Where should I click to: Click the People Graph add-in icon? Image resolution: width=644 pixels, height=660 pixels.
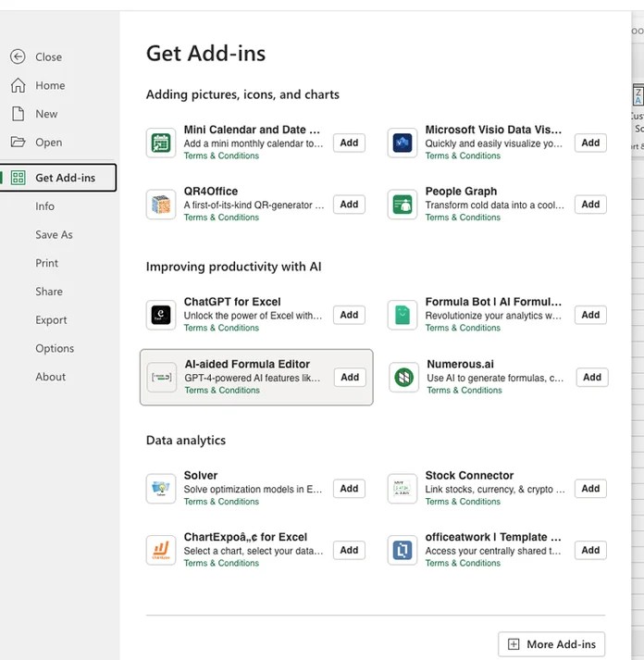point(402,205)
